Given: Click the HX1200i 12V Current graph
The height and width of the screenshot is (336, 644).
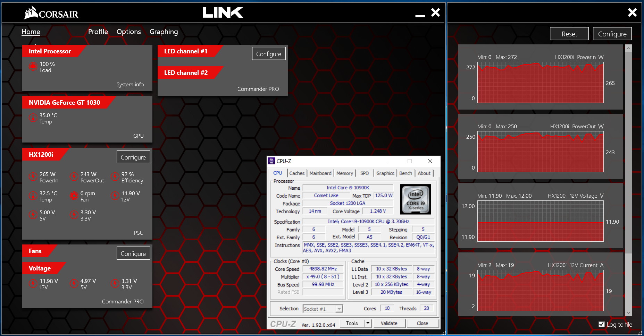Looking at the screenshot, I should [540, 291].
